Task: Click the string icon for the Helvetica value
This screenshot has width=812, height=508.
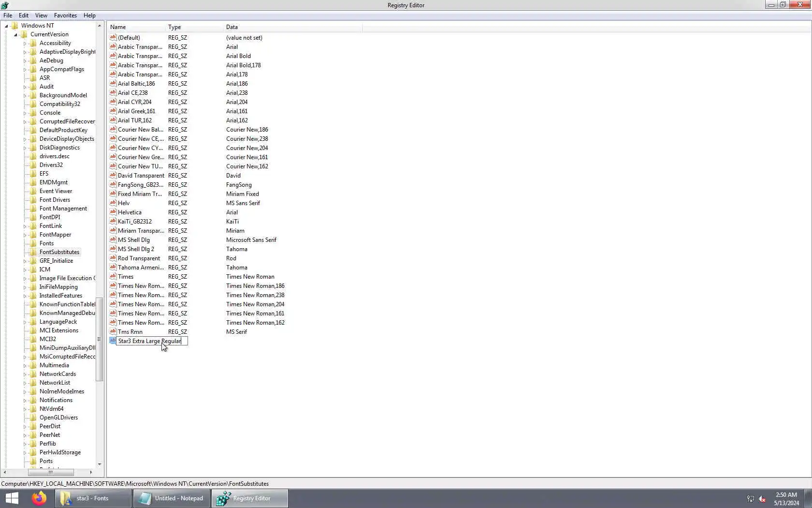Action: click(113, 212)
